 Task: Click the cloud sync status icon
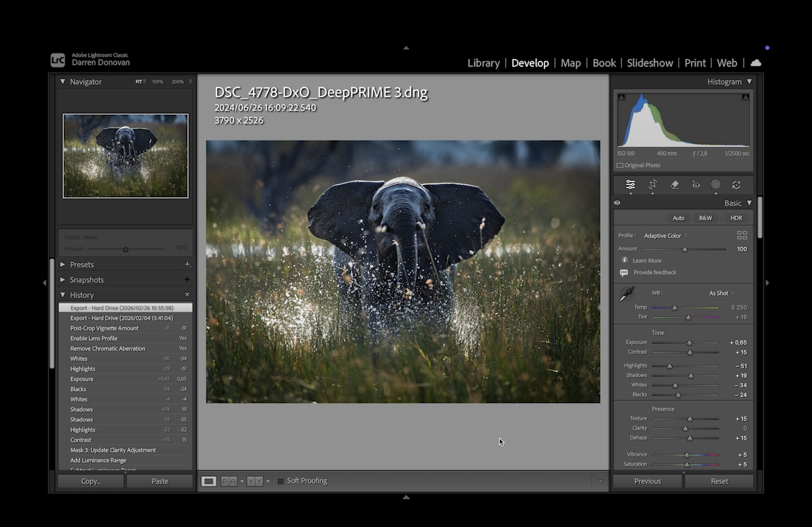pos(756,63)
